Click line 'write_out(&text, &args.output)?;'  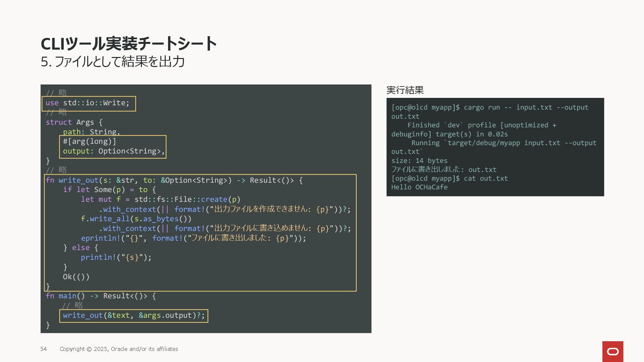pyautogui.click(x=134, y=315)
